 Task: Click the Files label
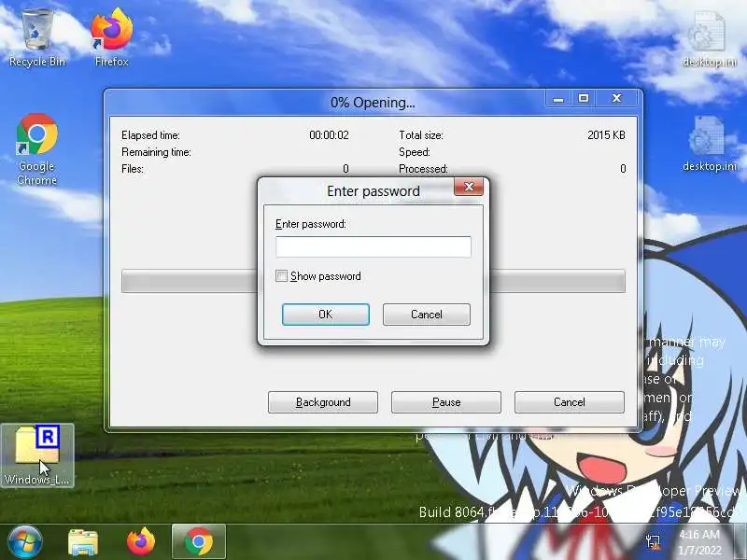click(x=133, y=169)
